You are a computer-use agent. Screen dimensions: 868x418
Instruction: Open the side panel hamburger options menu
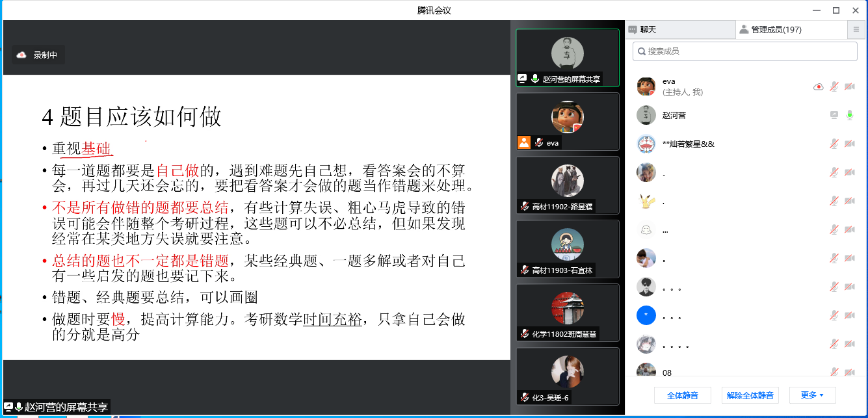coord(856,29)
